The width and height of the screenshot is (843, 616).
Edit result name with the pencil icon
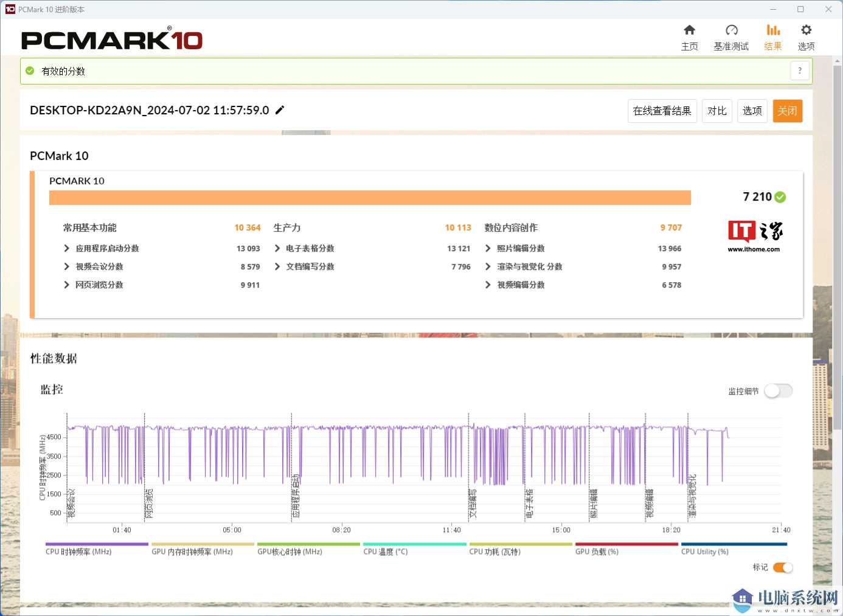coord(280,110)
